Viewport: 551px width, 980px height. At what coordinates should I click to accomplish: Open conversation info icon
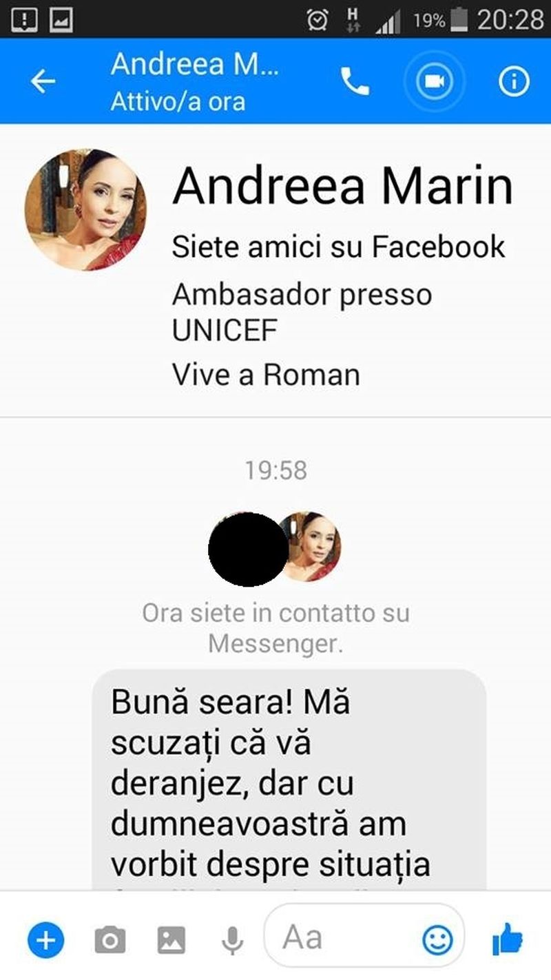coord(513,82)
